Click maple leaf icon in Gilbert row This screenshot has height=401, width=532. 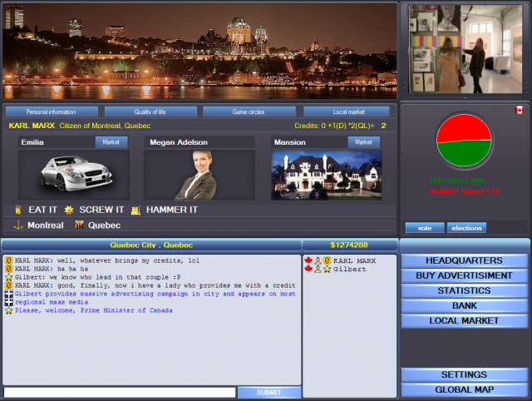coord(308,269)
